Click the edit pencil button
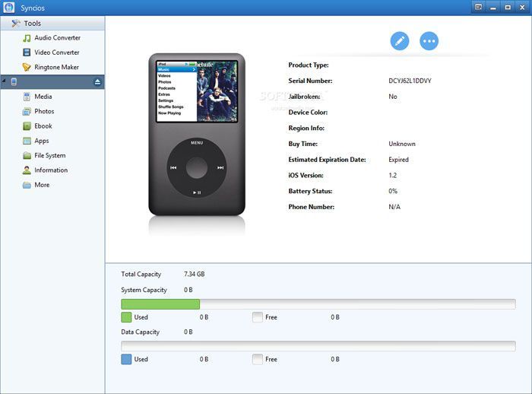 tap(400, 41)
